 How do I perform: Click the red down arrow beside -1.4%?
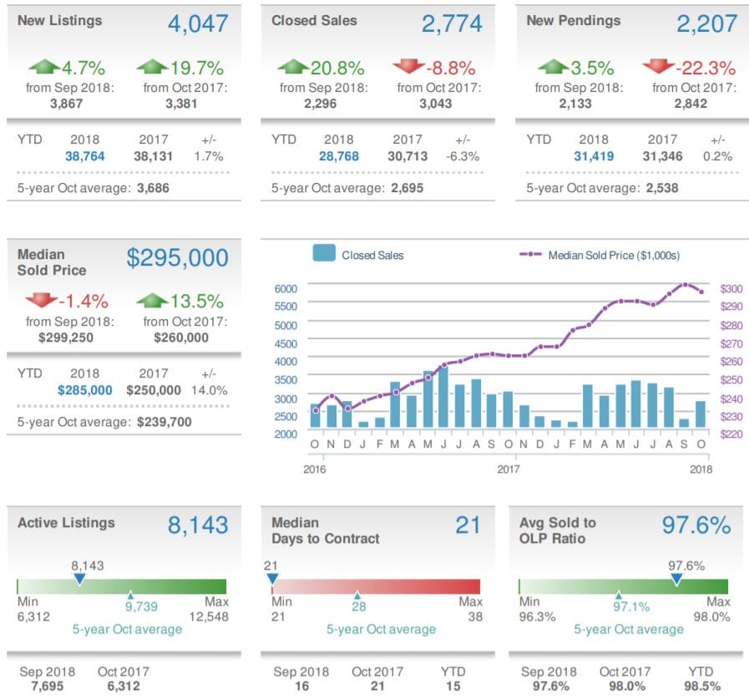(x=41, y=301)
